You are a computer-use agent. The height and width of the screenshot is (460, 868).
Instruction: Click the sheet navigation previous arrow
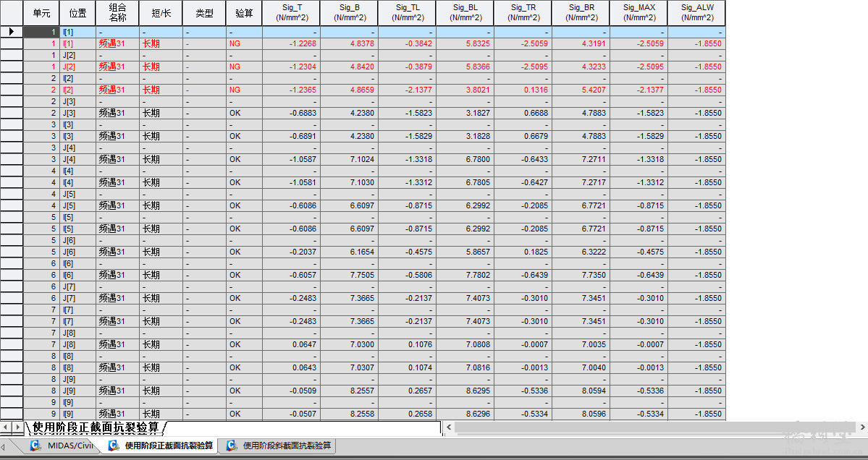tap(6, 427)
